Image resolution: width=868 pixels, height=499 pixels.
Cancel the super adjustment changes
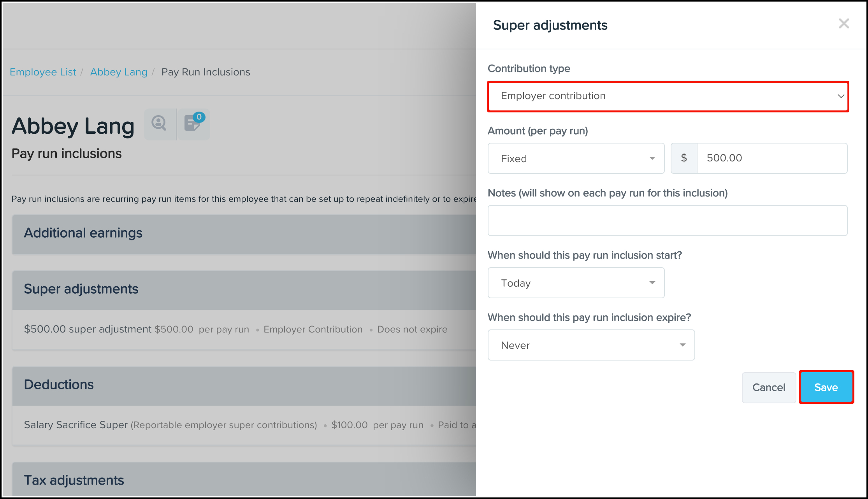click(x=768, y=387)
